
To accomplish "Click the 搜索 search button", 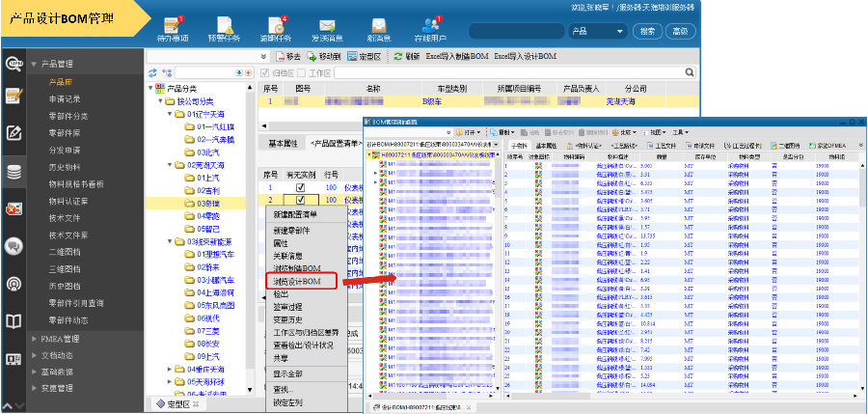I will [x=647, y=31].
